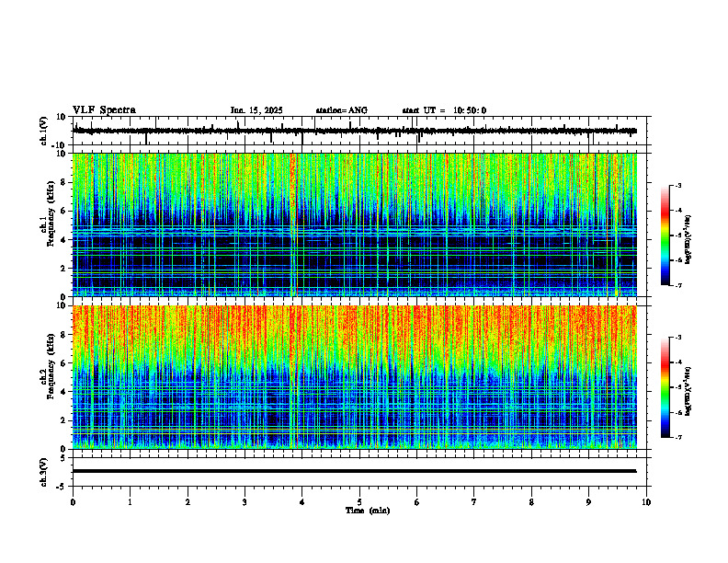Select the "Time (min)" axis label
The height and width of the screenshot is (563, 728).
point(368,511)
